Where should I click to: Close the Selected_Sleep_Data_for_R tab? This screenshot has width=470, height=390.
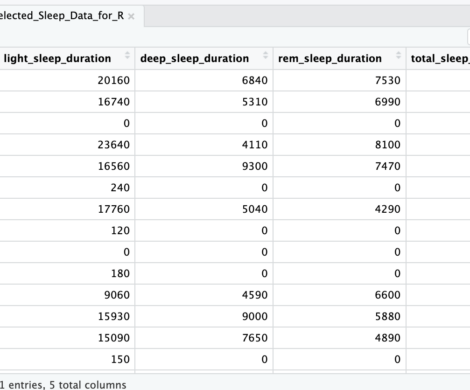tap(131, 16)
